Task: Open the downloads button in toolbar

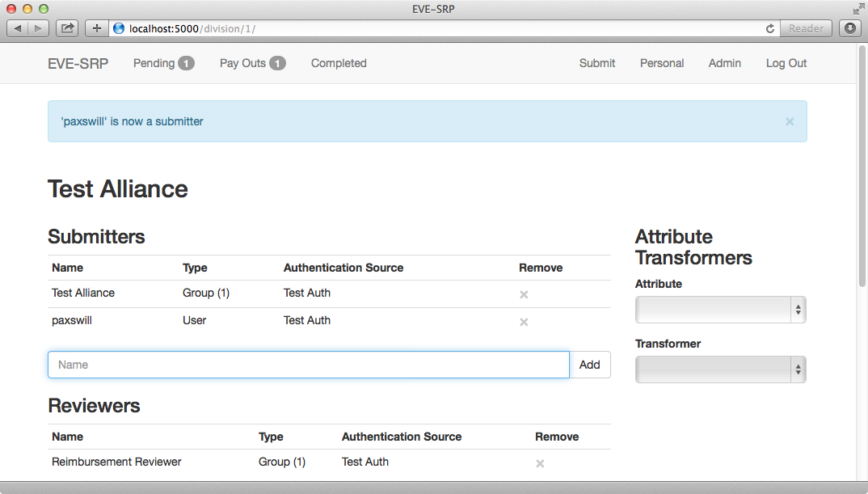Action: [x=850, y=28]
